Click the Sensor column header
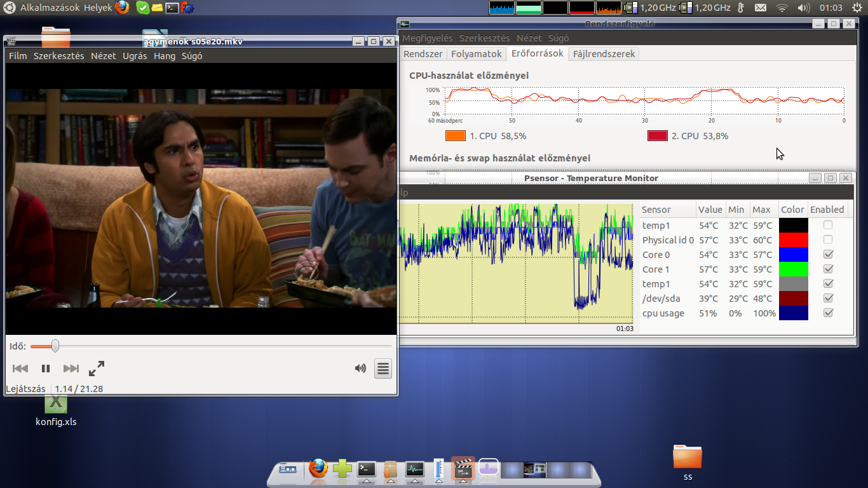Viewport: 868px width, 488px height. coord(667,210)
